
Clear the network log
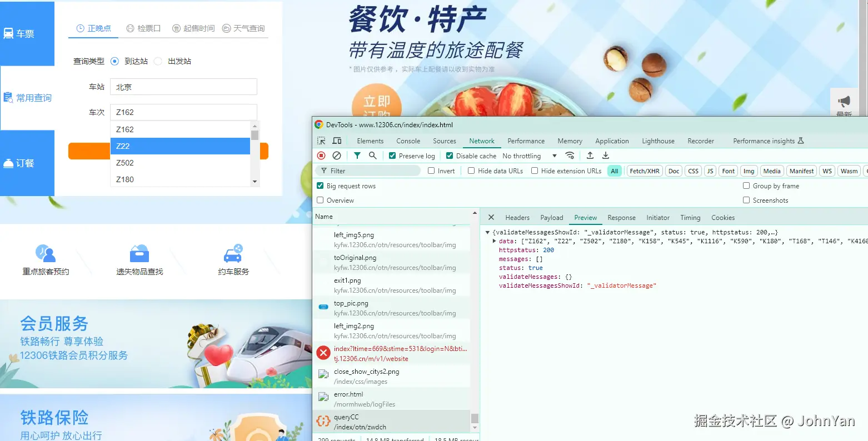[337, 156]
